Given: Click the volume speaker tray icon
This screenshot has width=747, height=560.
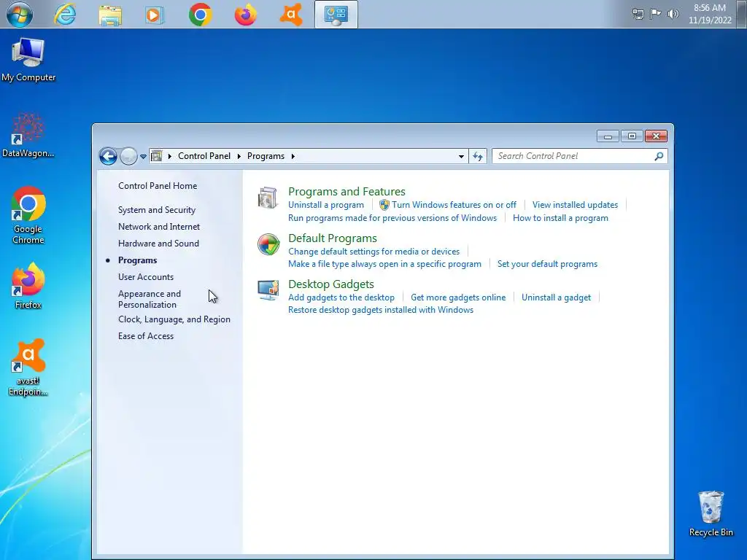Looking at the screenshot, I should [x=673, y=14].
